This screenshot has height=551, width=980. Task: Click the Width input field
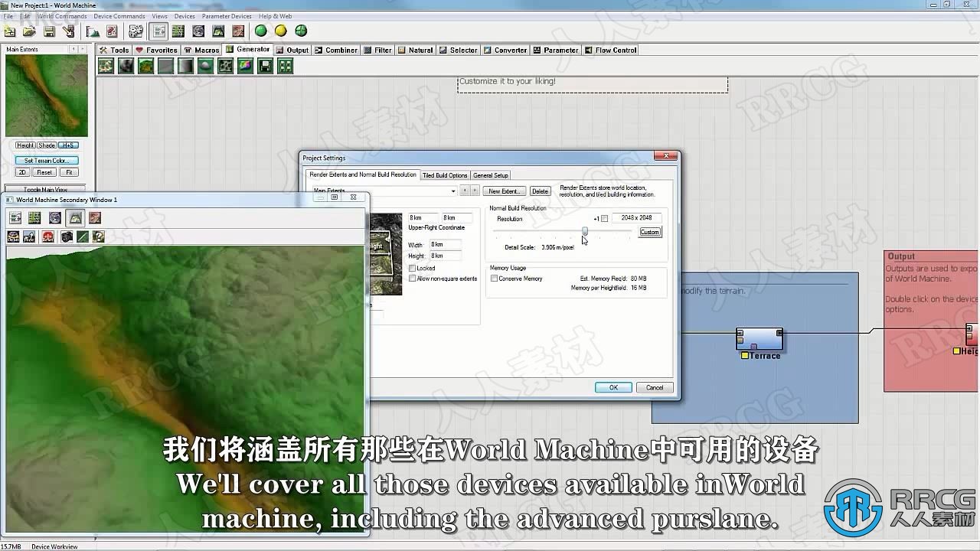coord(445,244)
